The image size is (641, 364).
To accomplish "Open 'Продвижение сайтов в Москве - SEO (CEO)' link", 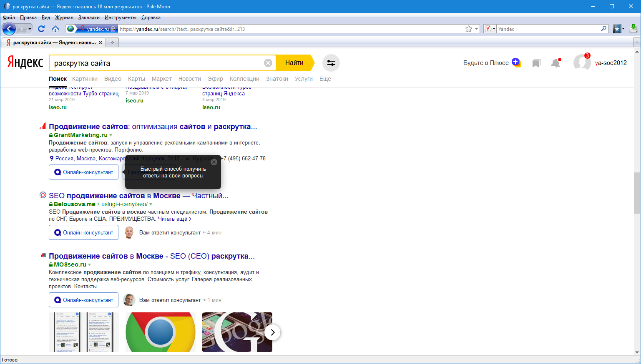I will [x=151, y=256].
